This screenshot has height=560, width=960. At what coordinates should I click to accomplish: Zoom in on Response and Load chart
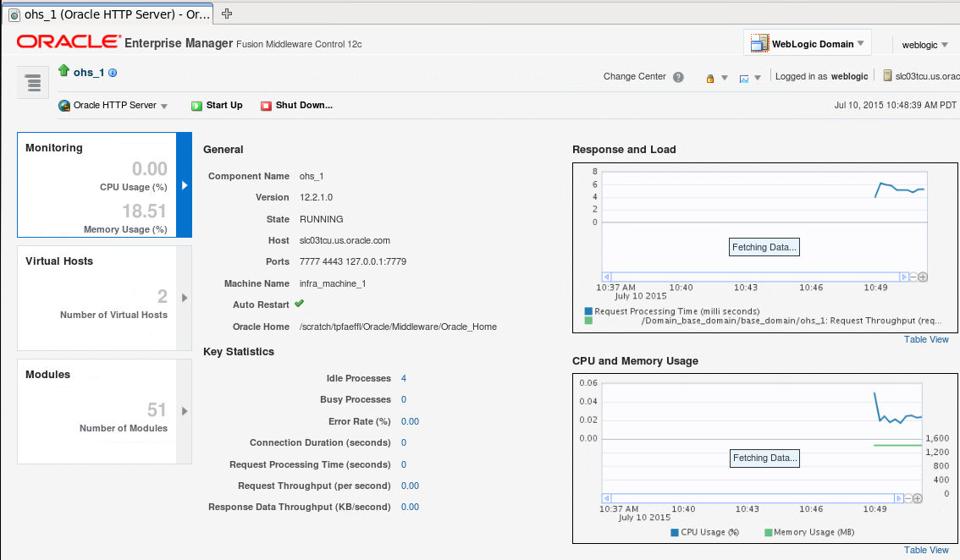coord(923,277)
